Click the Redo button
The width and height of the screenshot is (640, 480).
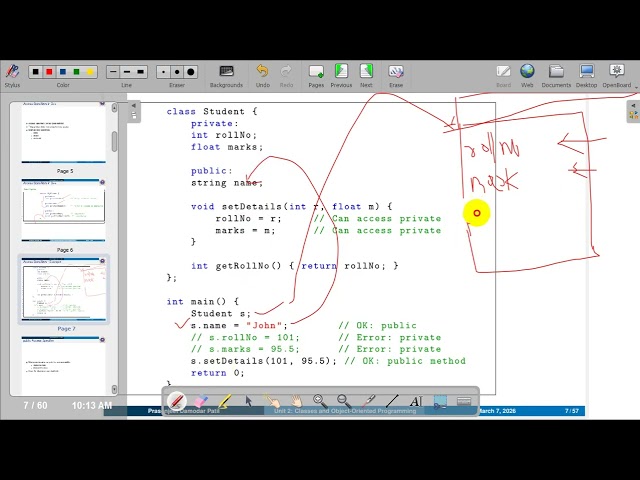[286, 76]
